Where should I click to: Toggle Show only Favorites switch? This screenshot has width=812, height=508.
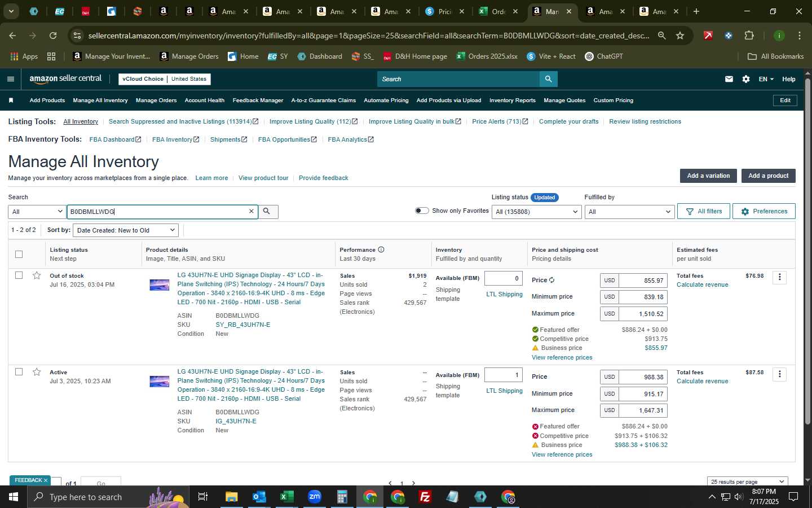(x=422, y=211)
